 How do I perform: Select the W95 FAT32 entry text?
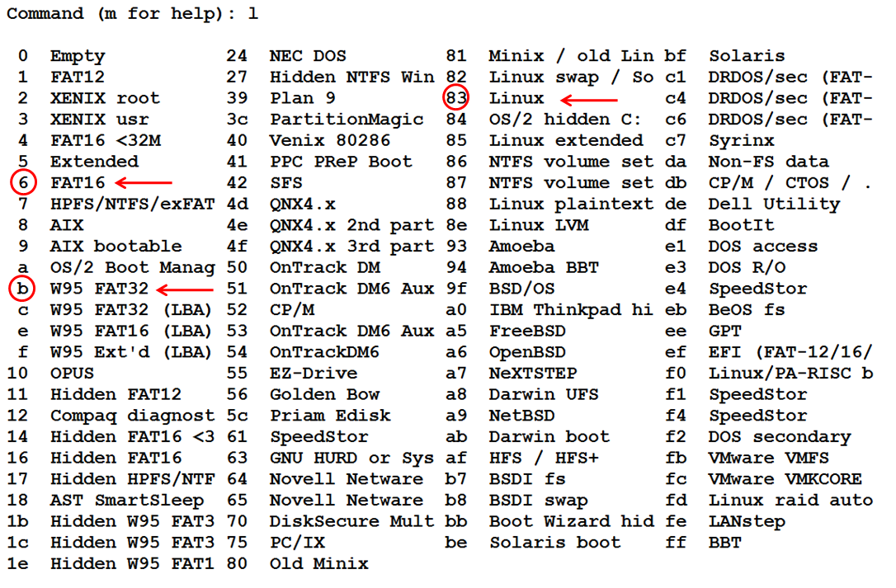[99, 289]
